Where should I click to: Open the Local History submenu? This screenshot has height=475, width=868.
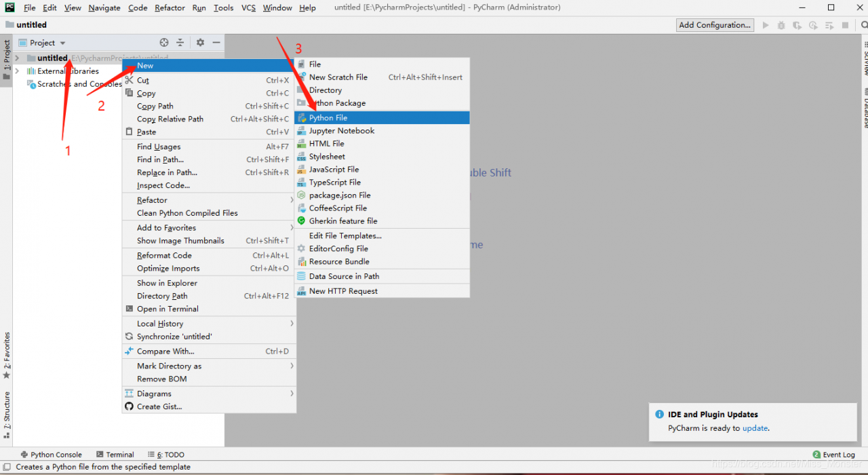209,324
